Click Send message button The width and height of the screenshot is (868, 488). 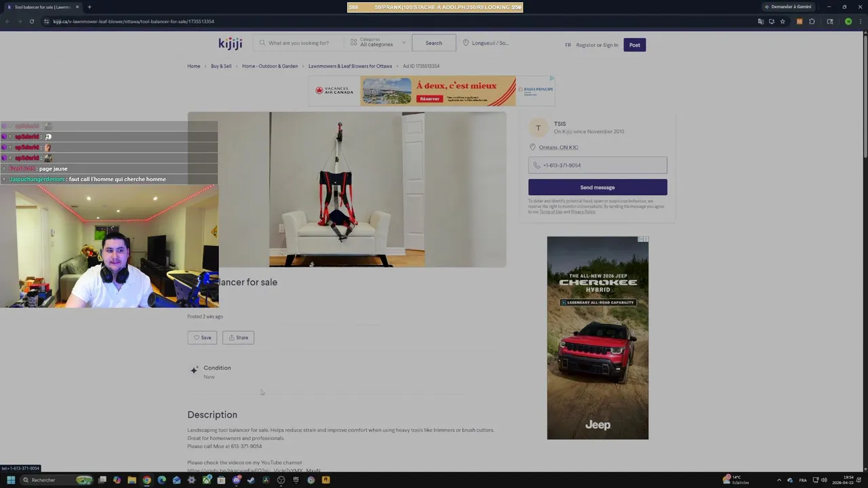coord(597,187)
